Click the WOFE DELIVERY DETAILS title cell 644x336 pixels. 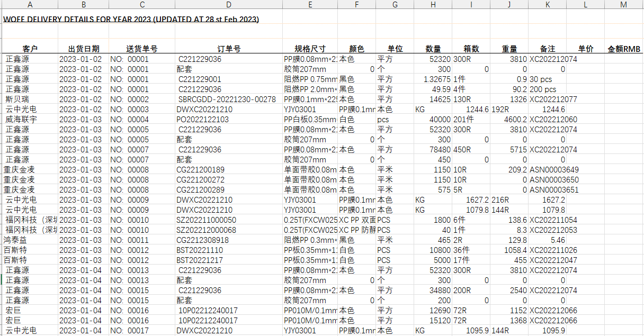point(131,20)
